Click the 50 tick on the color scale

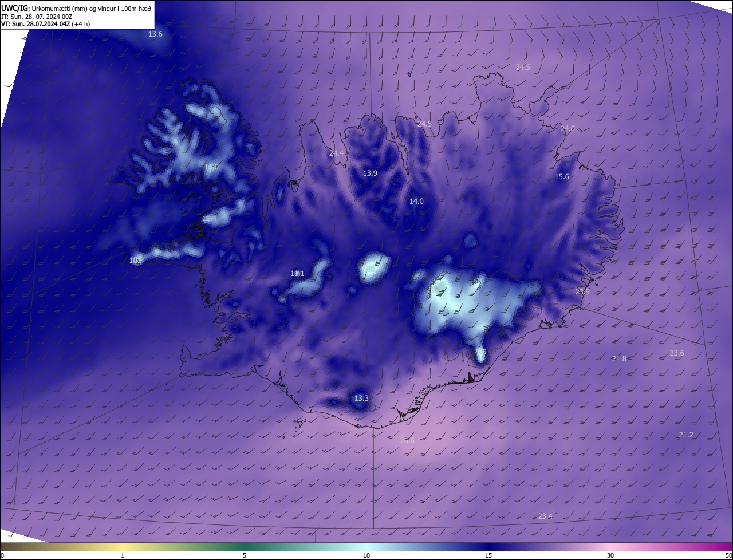(x=728, y=555)
